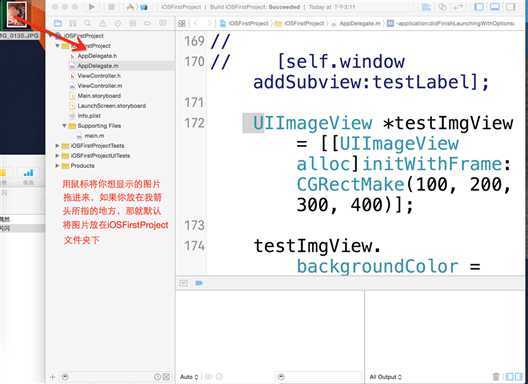This screenshot has height=384, width=528.
Task: Toggle the variables view pane
Action: [x=509, y=377]
